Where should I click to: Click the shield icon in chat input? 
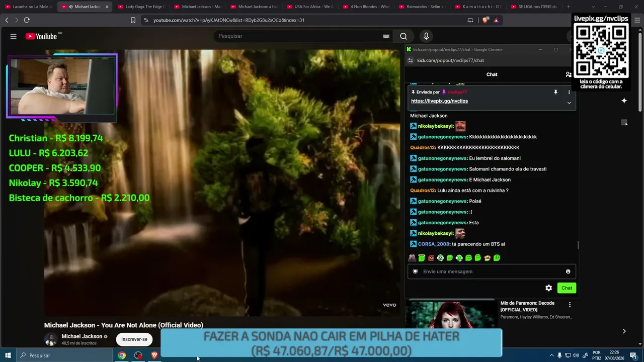point(415,271)
